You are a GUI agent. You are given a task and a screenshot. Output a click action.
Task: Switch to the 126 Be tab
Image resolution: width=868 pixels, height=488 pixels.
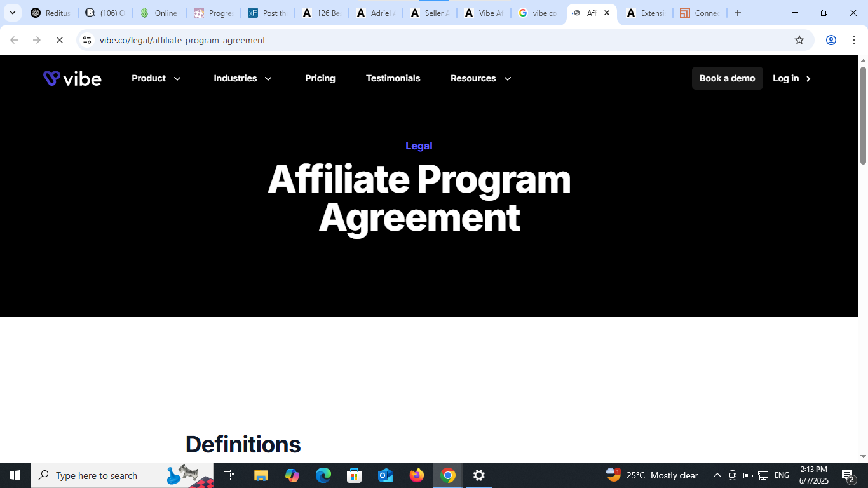(322, 13)
